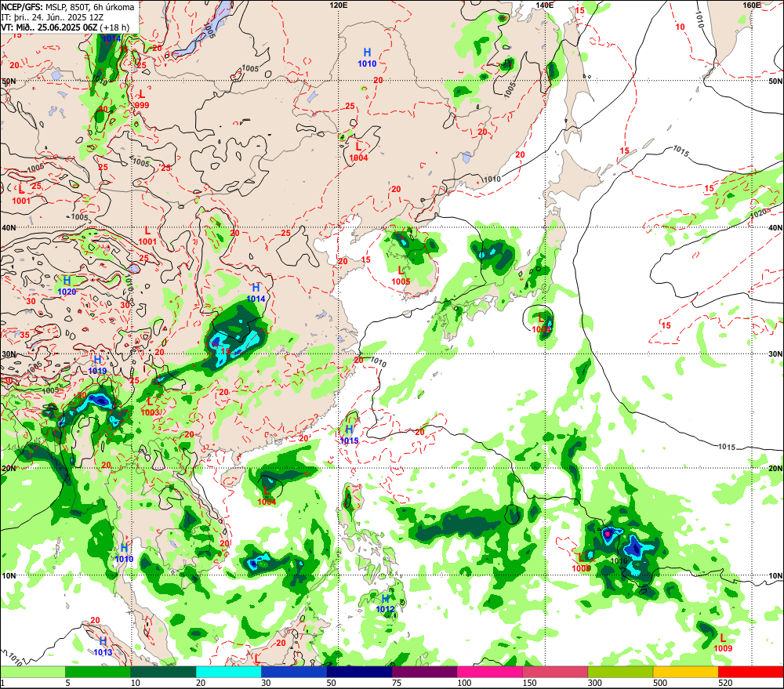
Task: Click the orange 500–520 mm legend swatch
Action: (x=685, y=672)
